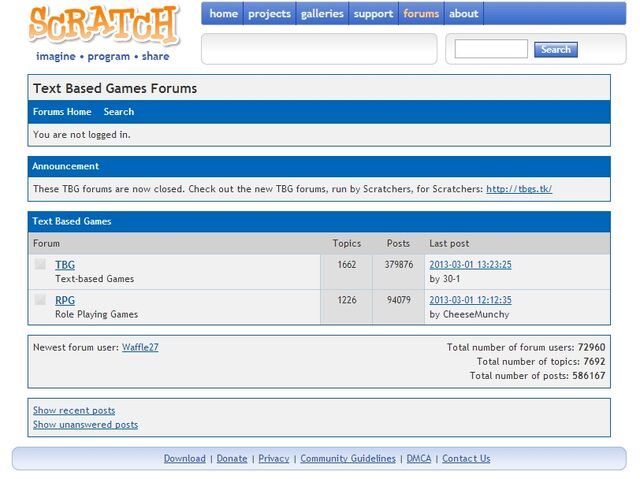Click the Forums Home link

(62, 112)
